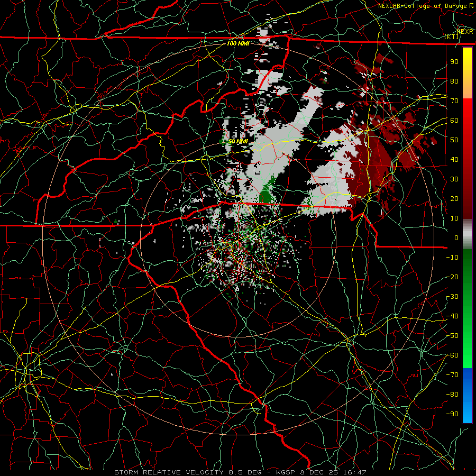Select the positive 30 knot scale label
476x476 pixels.
(x=454, y=179)
